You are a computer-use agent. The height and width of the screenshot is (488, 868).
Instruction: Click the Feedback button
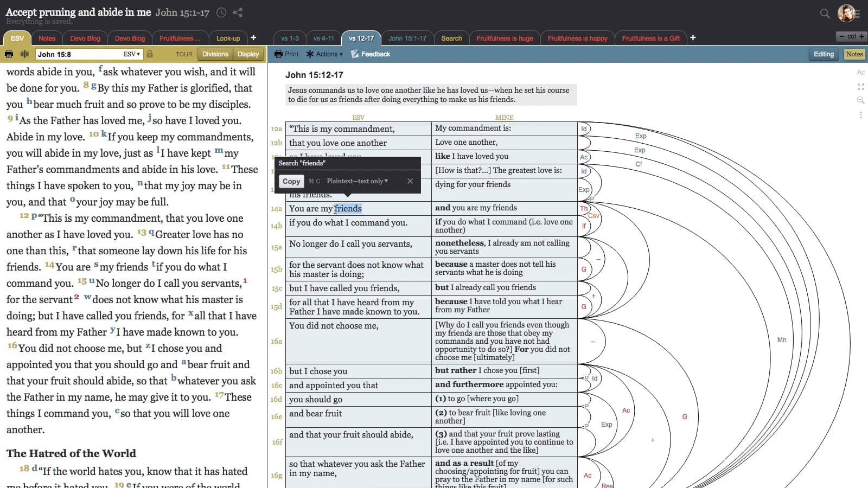point(371,54)
